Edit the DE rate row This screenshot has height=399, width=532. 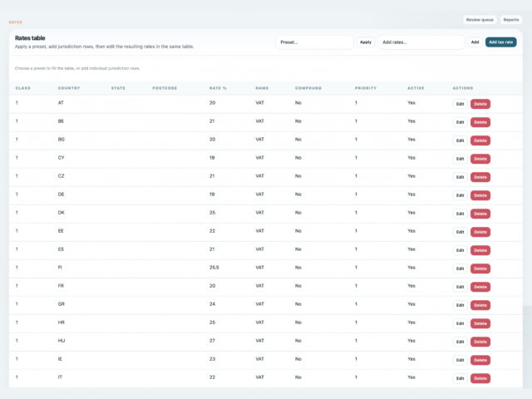pos(460,195)
